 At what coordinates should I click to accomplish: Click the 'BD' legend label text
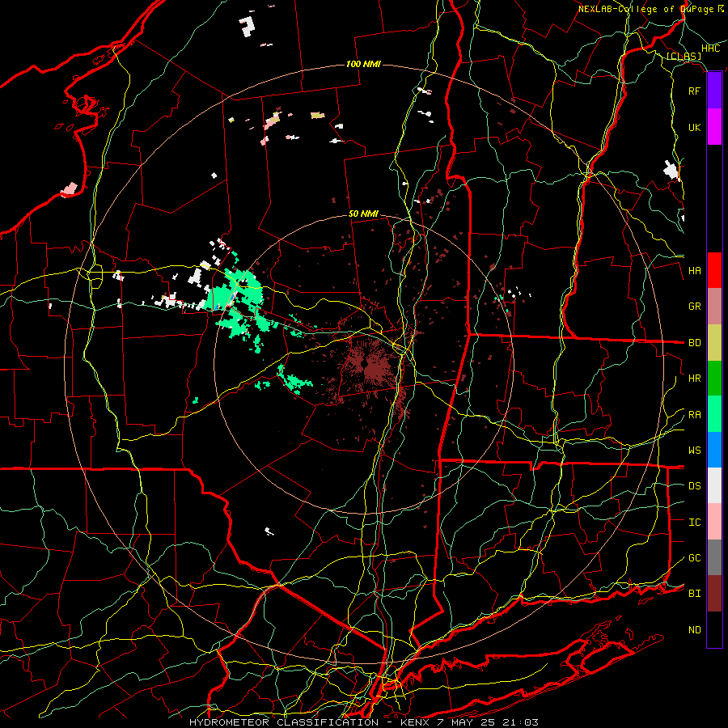[694, 343]
